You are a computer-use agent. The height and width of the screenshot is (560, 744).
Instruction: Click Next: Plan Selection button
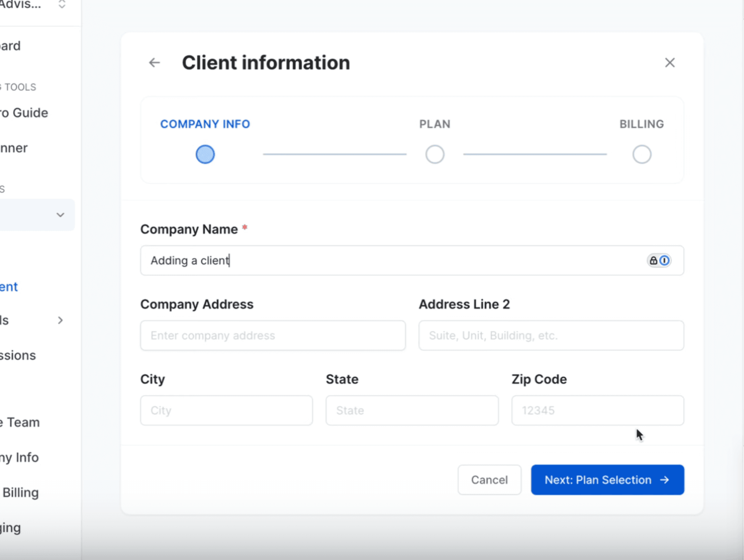click(607, 480)
